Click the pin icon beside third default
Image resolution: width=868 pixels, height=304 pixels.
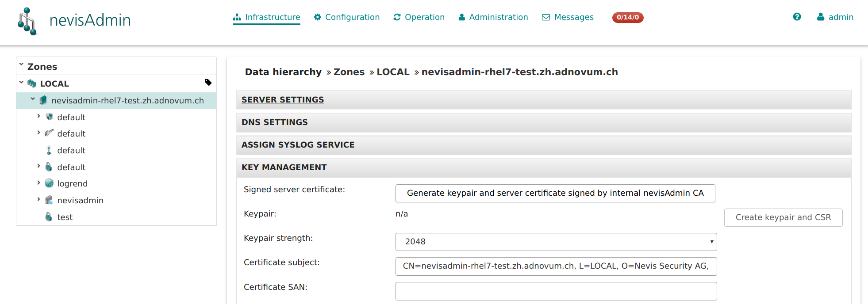coord(49,150)
